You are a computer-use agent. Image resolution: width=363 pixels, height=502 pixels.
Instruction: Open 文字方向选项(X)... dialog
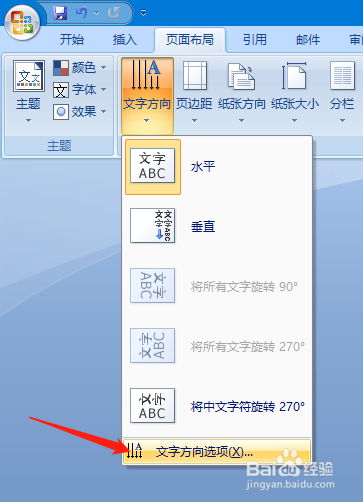click(x=217, y=451)
